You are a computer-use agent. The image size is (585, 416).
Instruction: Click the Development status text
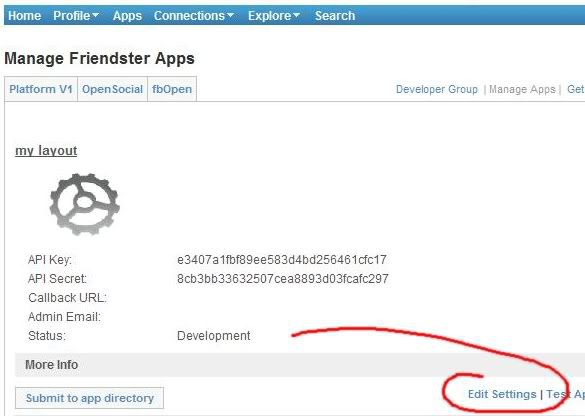(214, 335)
